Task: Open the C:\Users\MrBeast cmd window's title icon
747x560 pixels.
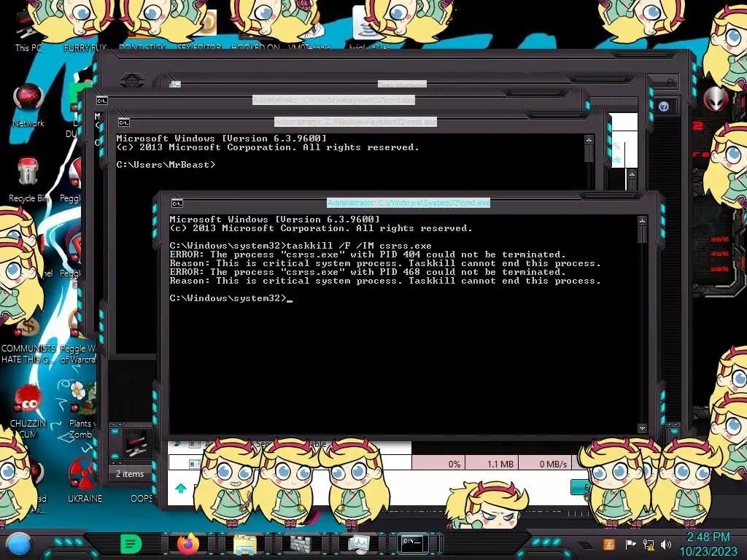Action: (x=123, y=122)
